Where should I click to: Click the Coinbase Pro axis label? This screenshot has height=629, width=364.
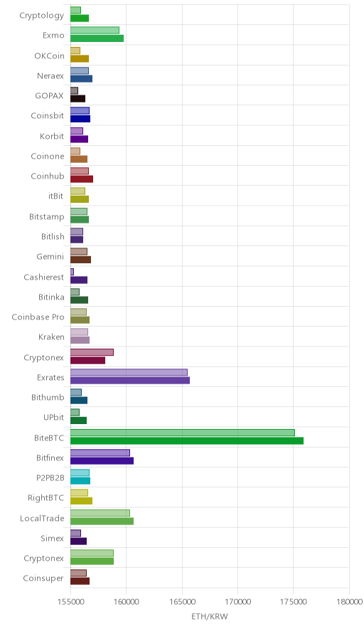tap(38, 317)
